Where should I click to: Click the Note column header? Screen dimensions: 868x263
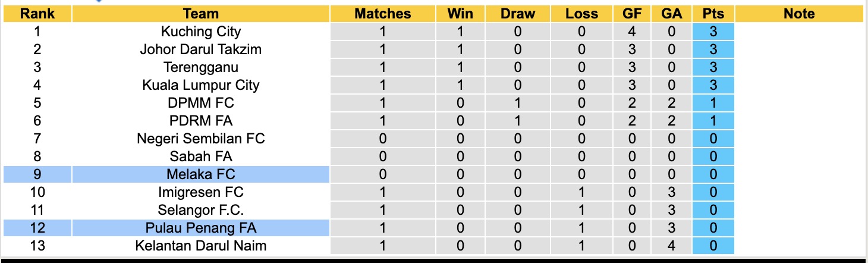(799, 14)
